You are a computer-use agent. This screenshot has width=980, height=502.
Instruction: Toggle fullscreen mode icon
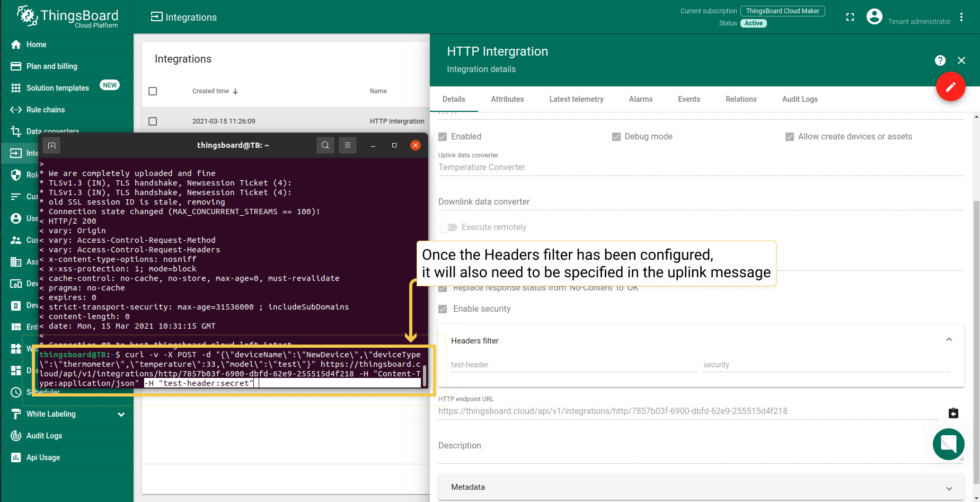[850, 17]
